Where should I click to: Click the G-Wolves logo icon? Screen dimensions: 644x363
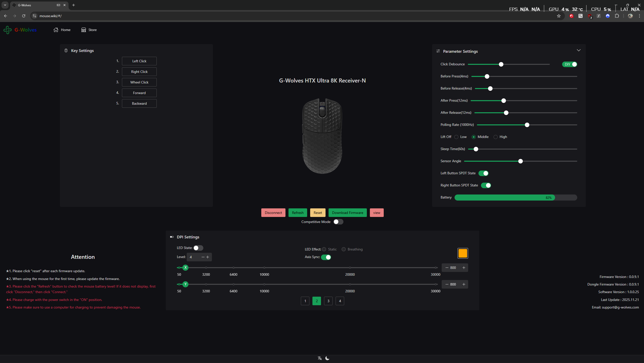pos(8,30)
